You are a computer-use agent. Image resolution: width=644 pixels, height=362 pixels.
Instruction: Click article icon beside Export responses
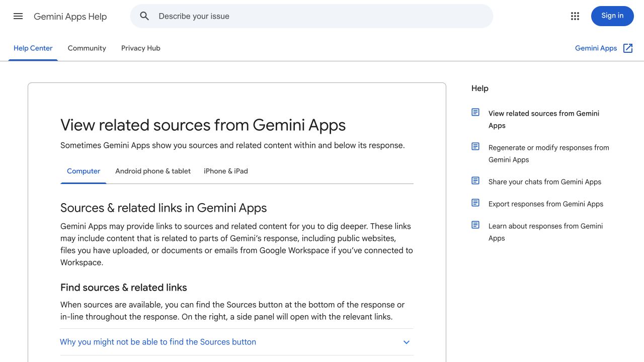tap(475, 203)
